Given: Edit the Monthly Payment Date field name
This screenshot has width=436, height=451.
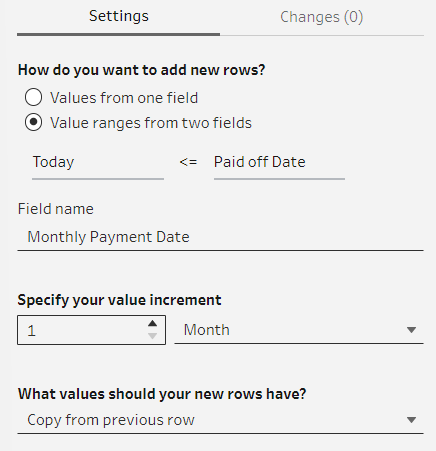Looking at the screenshot, I should click(x=220, y=237).
